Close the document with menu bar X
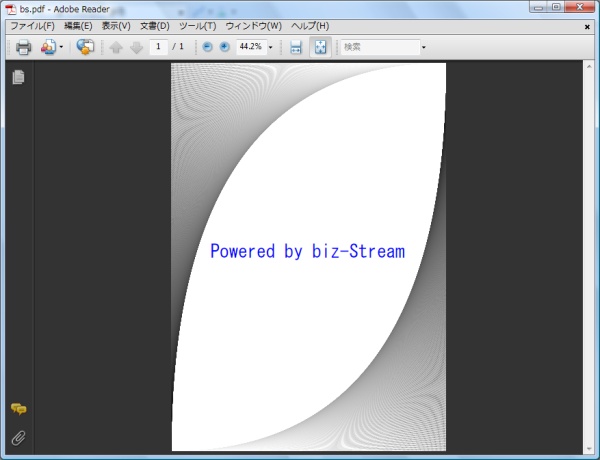 pyautogui.click(x=587, y=26)
